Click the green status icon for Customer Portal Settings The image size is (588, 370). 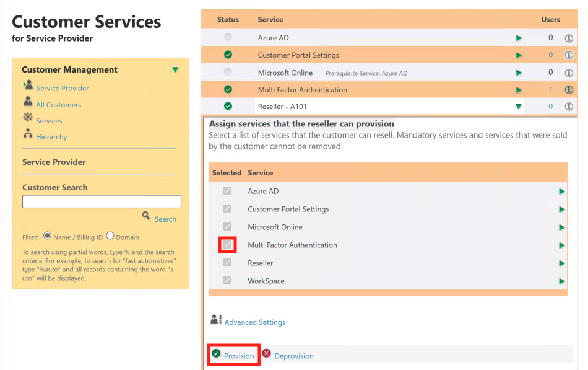click(228, 55)
